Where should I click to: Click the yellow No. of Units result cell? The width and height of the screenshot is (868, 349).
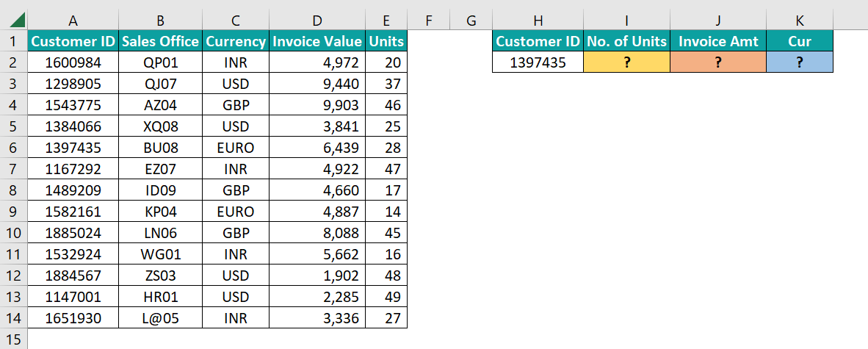[x=626, y=62]
